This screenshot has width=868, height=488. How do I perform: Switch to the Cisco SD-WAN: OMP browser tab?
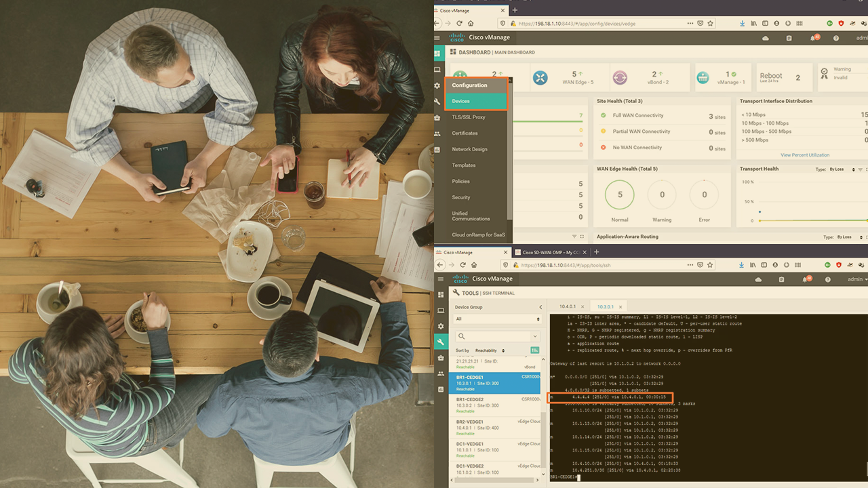point(551,252)
